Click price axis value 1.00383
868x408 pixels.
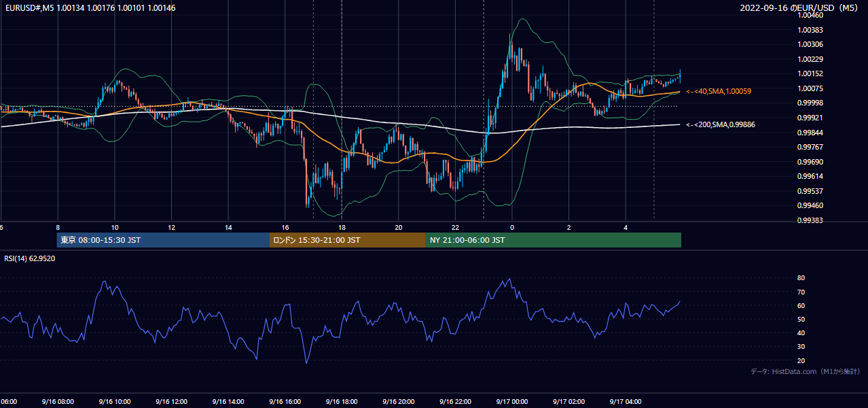click(x=810, y=30)
